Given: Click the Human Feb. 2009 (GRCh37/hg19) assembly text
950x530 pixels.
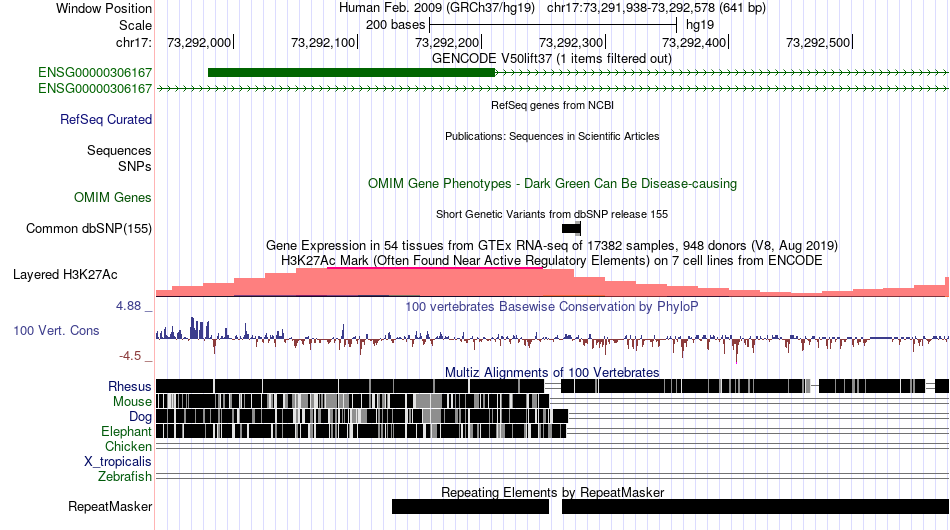Looking at the screenshot, I should tap(437, 8).
